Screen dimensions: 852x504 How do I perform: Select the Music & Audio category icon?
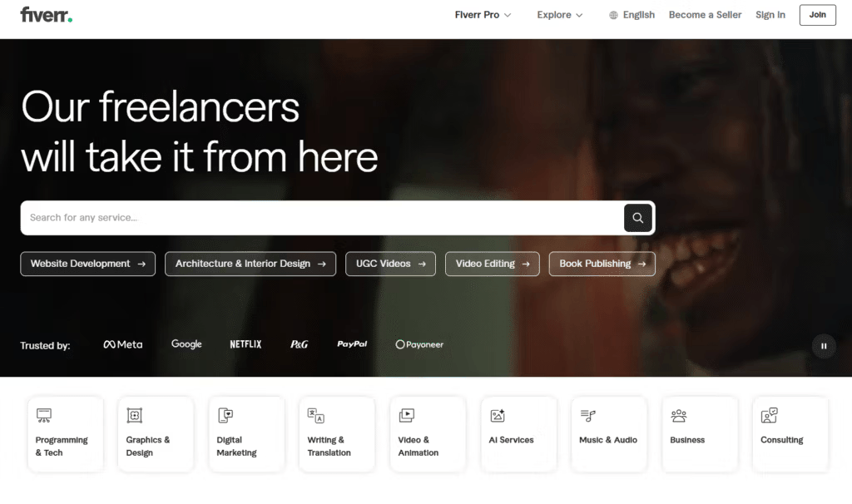click(x=587, y=413)
